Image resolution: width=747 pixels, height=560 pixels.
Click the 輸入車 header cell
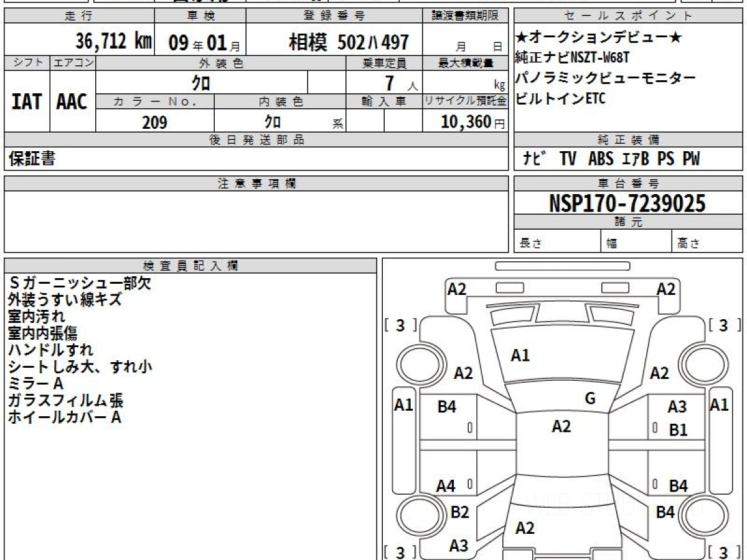pyautogui.click(x=384, y=102)
